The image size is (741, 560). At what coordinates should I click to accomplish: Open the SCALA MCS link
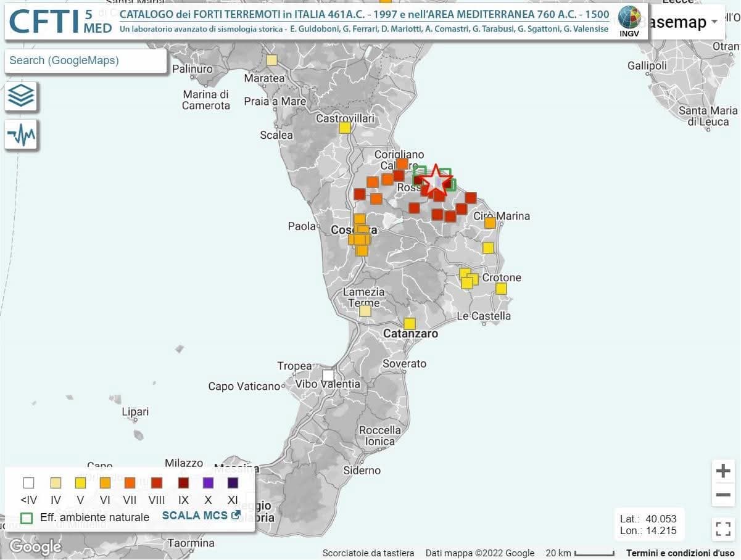[x=201, y=515]
